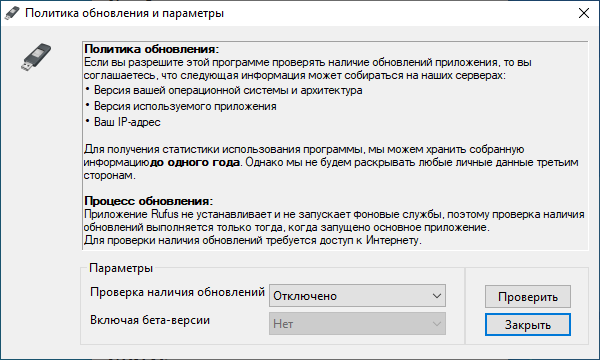The width and height of the screenshot is (600, 360).
Task: Click the large USB flash drive image
Action: coord(36,58)
